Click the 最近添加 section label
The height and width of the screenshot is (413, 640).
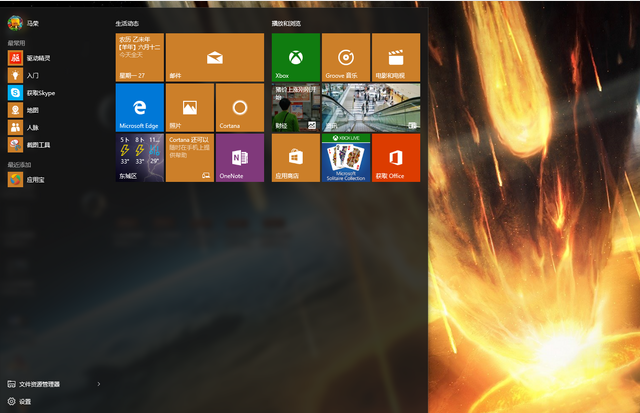19,164
